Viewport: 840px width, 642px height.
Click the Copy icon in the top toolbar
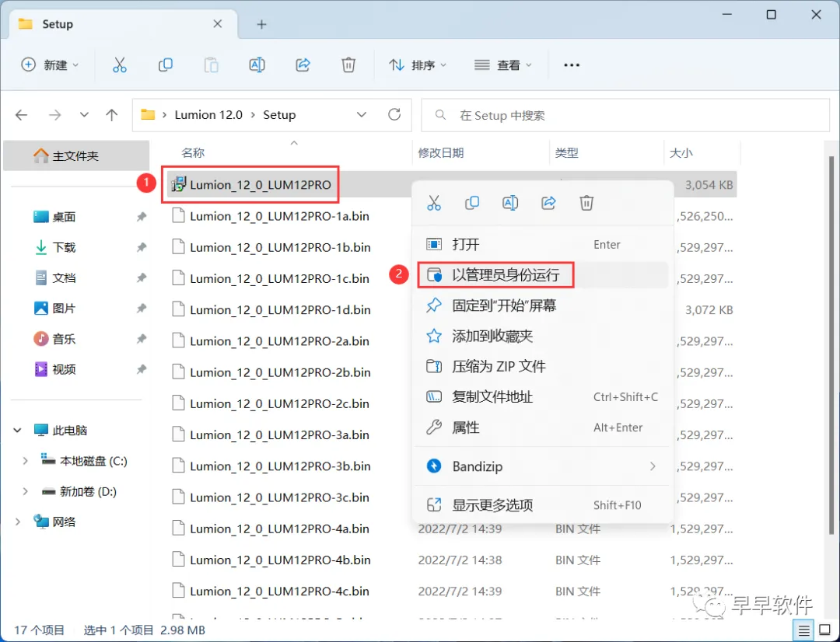point(166,65)
